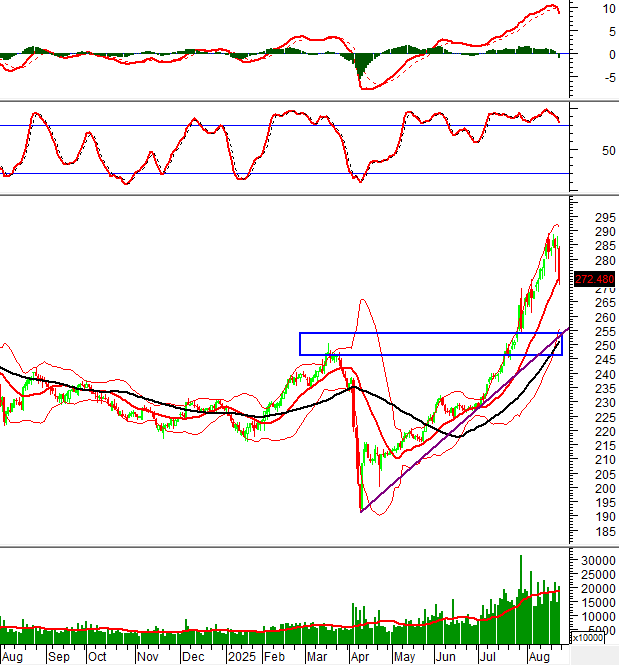Click the Sep month label on time axis
Image resolution: width=619 pixels, height=665 pixels.
(x=59, y=657)
